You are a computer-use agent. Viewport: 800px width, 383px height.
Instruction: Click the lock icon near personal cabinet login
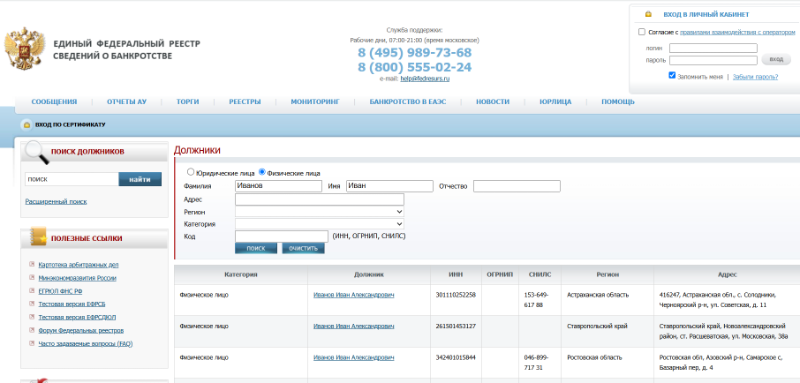(x=648, y=14)
